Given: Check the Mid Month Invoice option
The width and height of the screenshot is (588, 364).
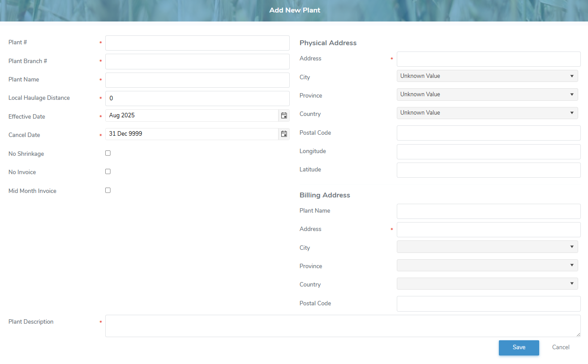Looking at the screenshot, I should [x=108, y=190].
